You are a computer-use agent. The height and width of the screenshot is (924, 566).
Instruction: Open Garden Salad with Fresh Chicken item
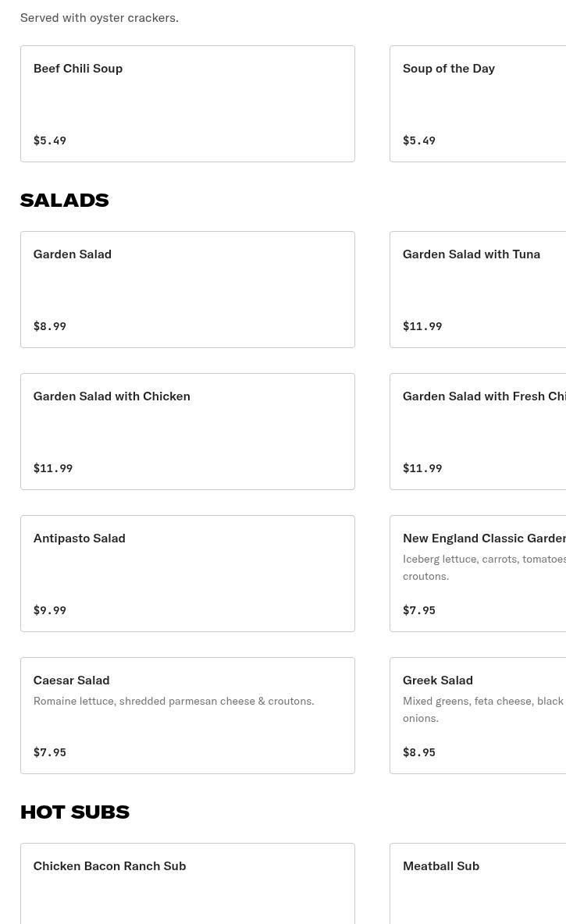(478, 432)
